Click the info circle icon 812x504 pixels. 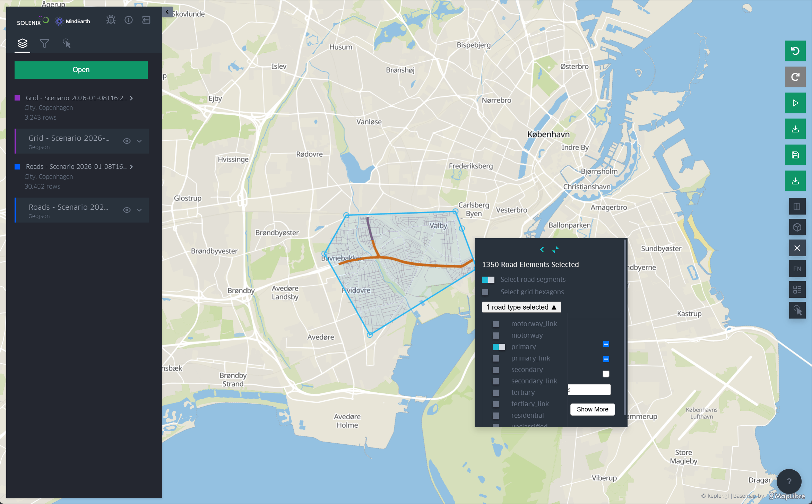(129, 20)
